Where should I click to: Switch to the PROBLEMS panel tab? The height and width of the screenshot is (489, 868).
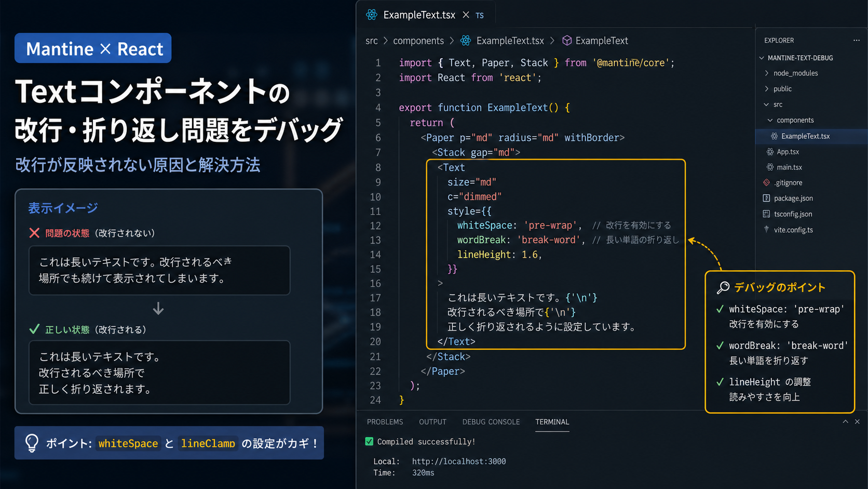[x=385, y=422]
